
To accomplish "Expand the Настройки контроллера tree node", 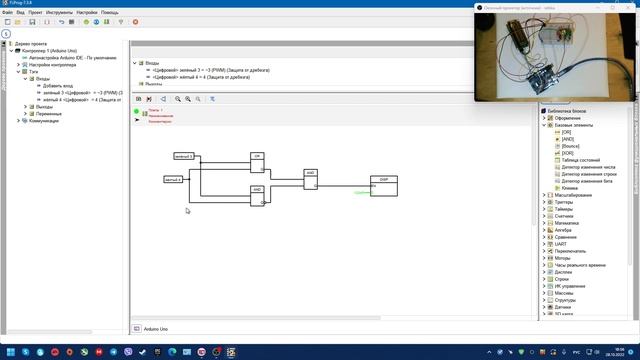I will 18,64.
